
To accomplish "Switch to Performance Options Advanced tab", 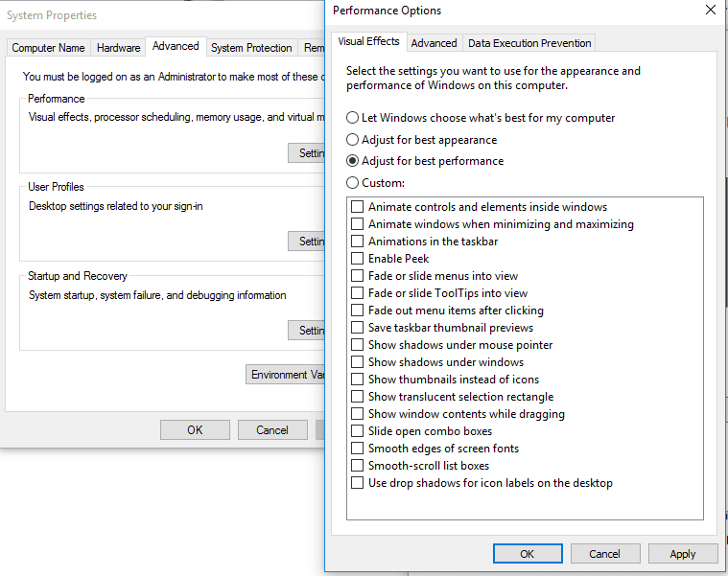I will click(434, 43).
